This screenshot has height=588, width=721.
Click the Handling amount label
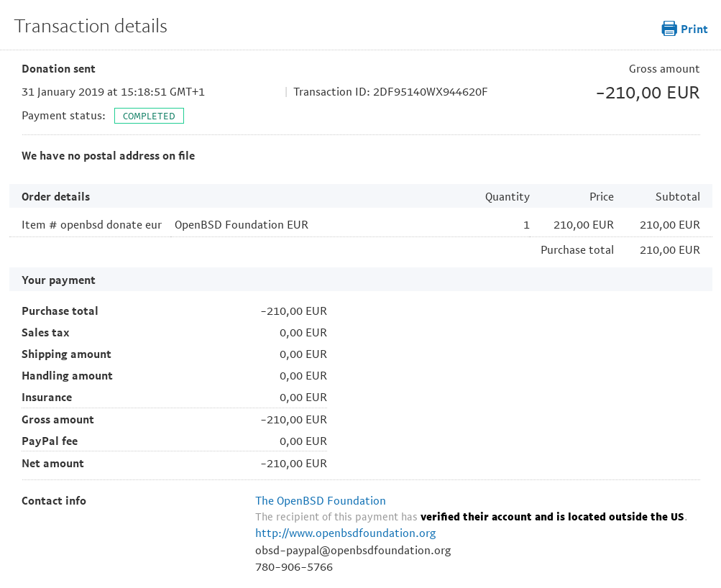pyautogui.click(x=67, y=376)
